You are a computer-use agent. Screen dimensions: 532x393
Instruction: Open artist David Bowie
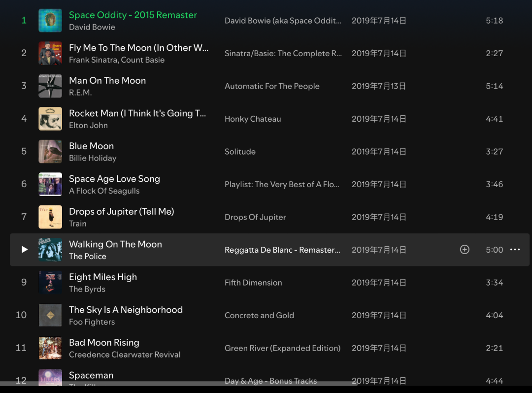pos(92,27)
